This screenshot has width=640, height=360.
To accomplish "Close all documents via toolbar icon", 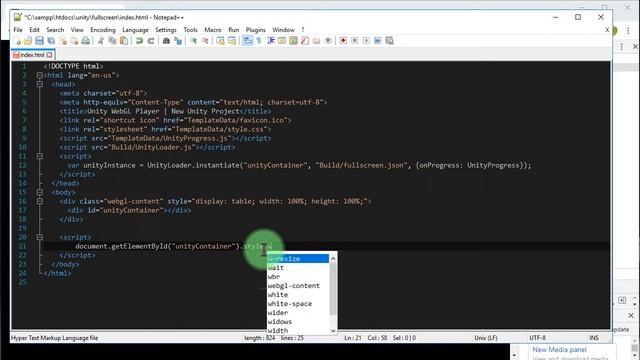I will [x=74, y=40].
